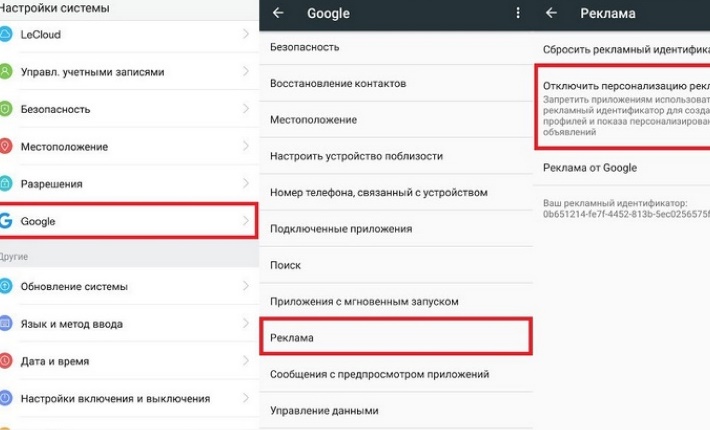This screenshot has width=710, height=430.
Task: Tap the Разрешения lock icon
Action: coord(5,184)
